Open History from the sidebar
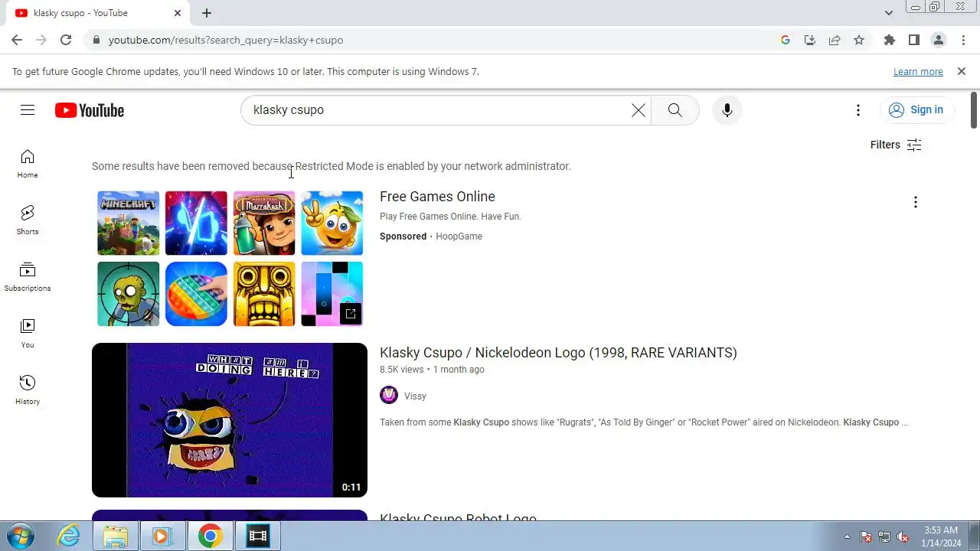 pyautogui.click(x=28, y=390)
